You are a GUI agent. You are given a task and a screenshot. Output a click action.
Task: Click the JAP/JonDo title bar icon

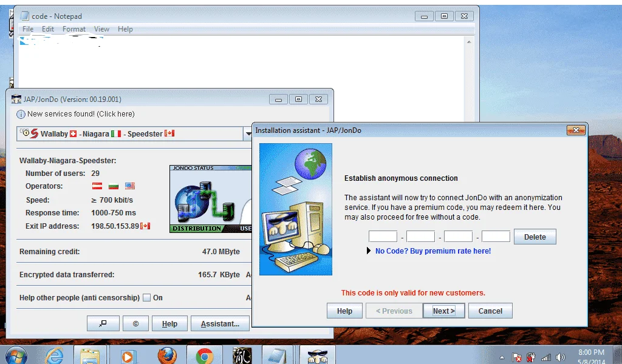tap(16, 99)
